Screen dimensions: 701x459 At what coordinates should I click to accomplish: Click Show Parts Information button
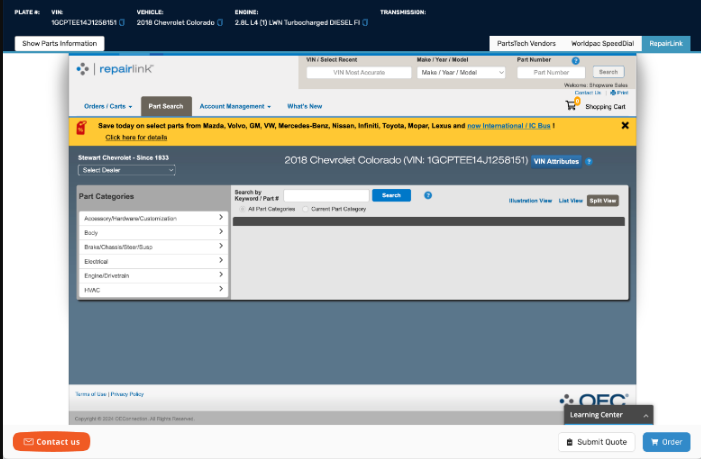coord(59,43)
